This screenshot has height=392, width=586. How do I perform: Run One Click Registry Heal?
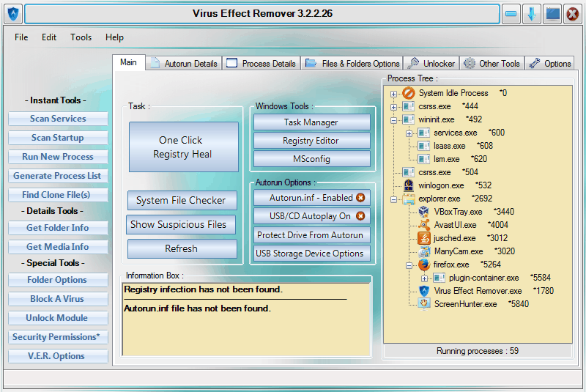pos(184,147)
